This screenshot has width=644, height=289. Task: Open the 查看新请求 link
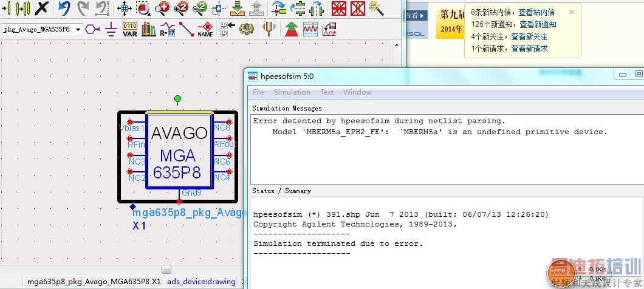click(529, 49)
